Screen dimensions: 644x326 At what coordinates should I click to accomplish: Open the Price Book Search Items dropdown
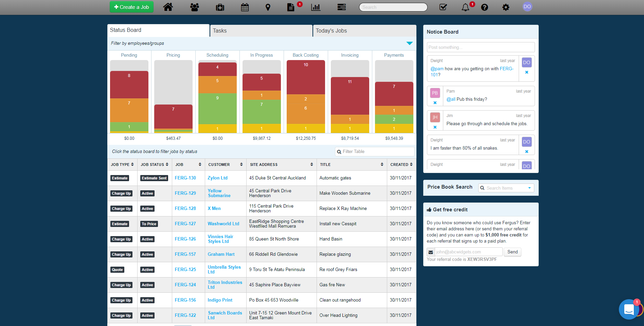tap(506, 188)
